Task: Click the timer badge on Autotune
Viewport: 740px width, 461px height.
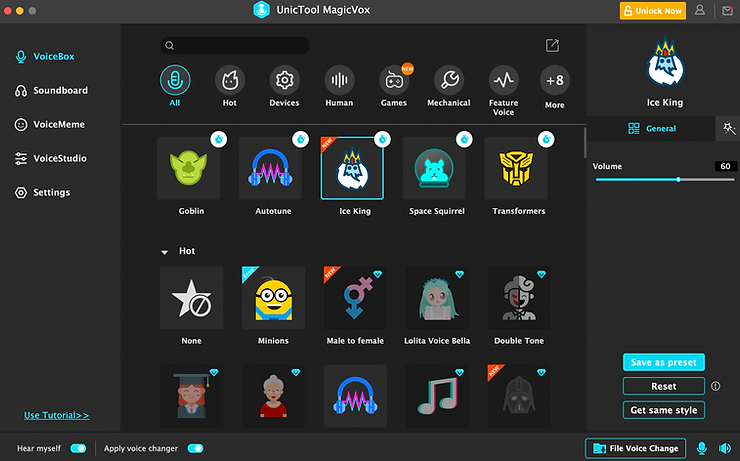Action: (301, 139)
